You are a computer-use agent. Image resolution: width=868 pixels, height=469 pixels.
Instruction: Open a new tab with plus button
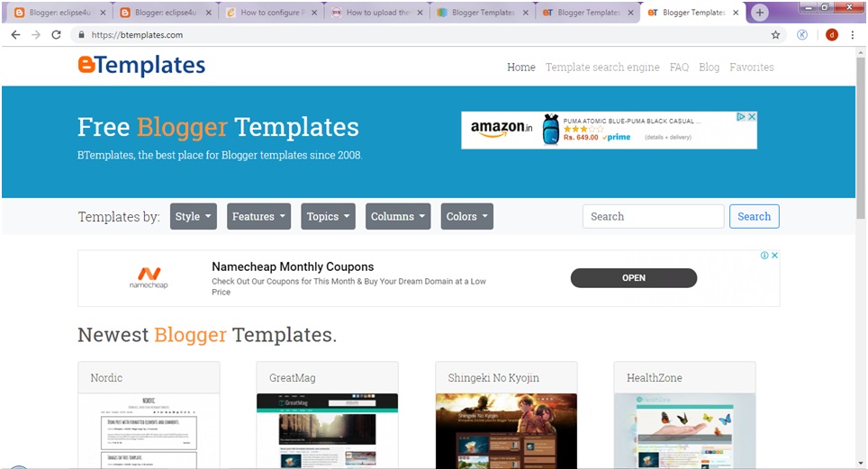tap(760, 13)
